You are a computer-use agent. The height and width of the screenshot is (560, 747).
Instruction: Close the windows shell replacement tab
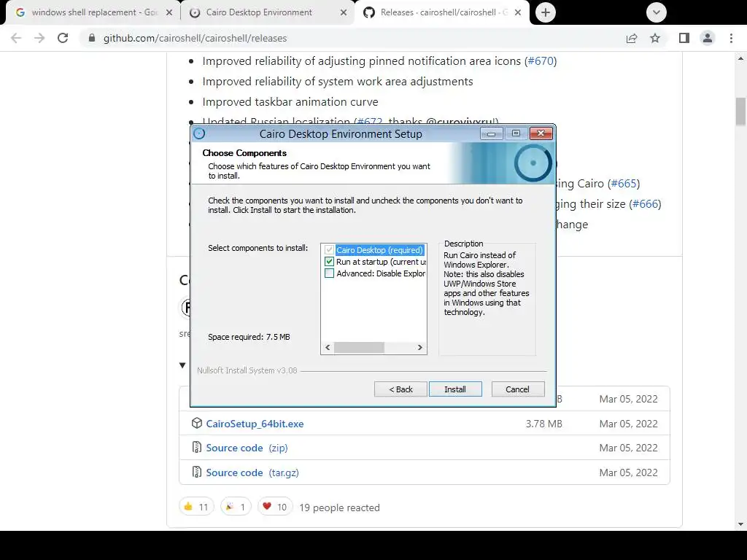[x=169, y=13]
